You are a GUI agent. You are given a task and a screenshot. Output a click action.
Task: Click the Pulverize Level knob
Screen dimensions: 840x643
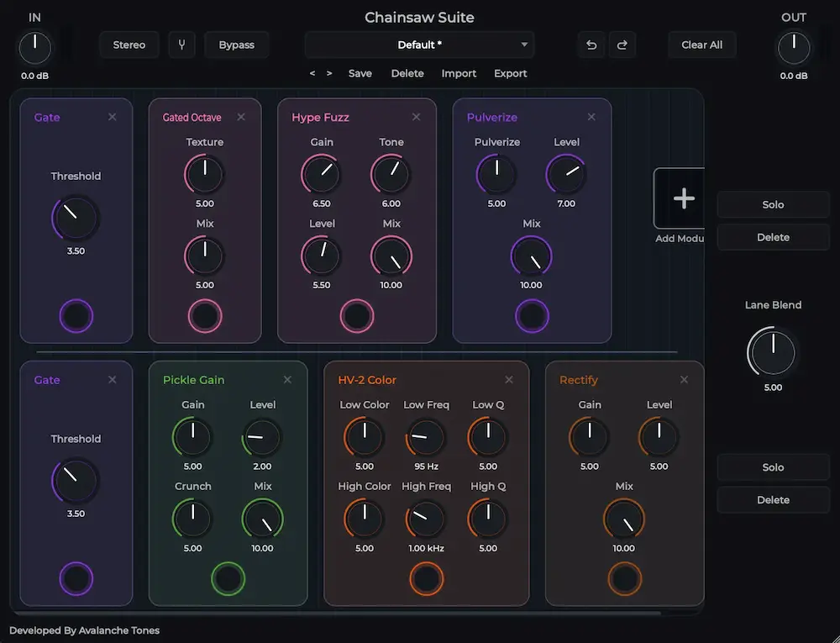click(x=566, y=174)
